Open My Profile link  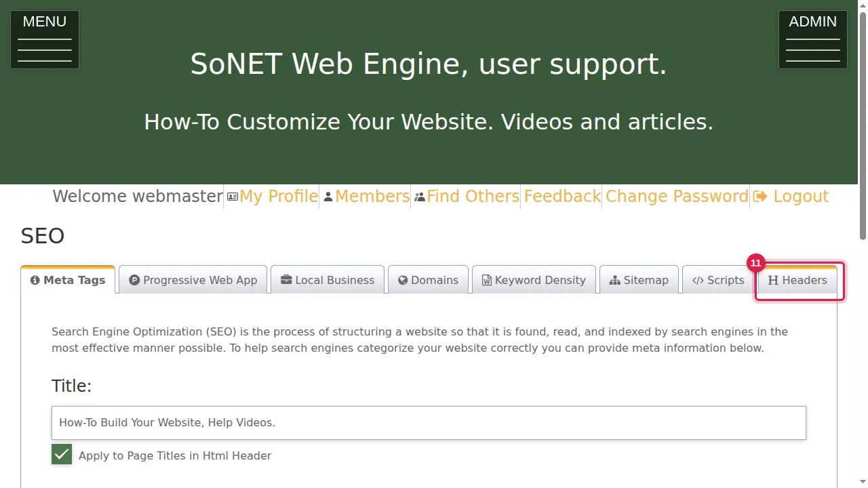279,197
